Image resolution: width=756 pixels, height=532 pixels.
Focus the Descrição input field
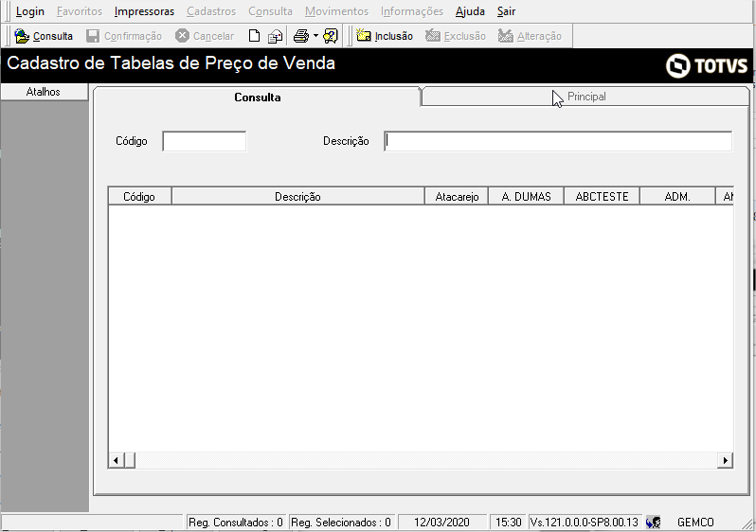coord(558,141)
